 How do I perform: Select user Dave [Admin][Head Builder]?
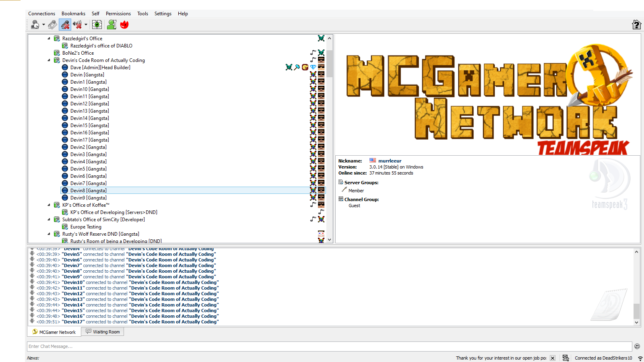(100, 68)
